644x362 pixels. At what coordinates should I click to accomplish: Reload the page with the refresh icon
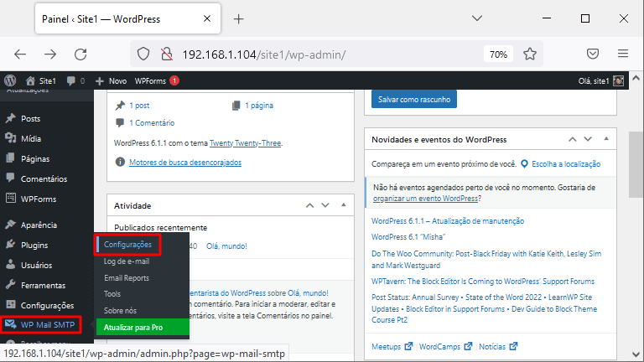[80, 54]
